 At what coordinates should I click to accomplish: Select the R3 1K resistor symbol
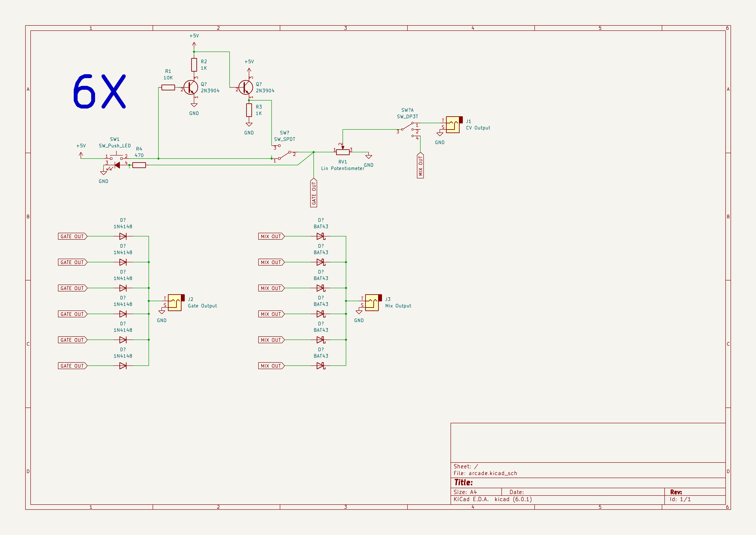pyautogui.click(x=249, y=110)
